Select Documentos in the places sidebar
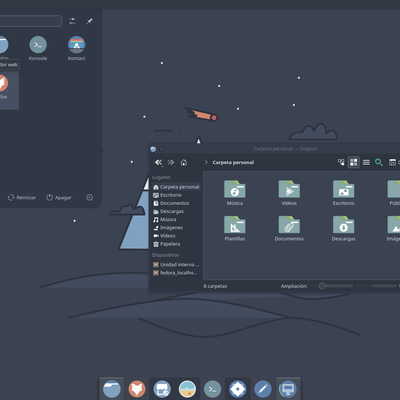This screenshot has width=400, height=400. coord(176,203)
